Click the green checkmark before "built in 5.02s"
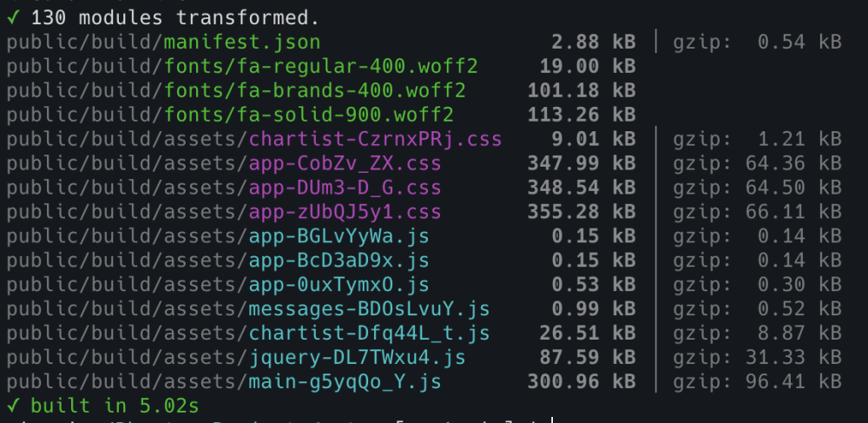Viewport: 868px width, 423px height. 11,406
